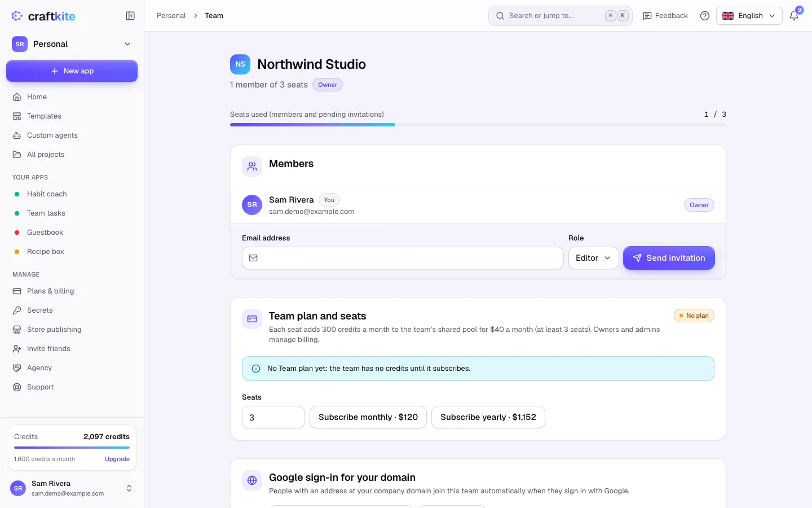Expand the Sam Rivera account menu
812x508 pixels.
tap(72, 488)
